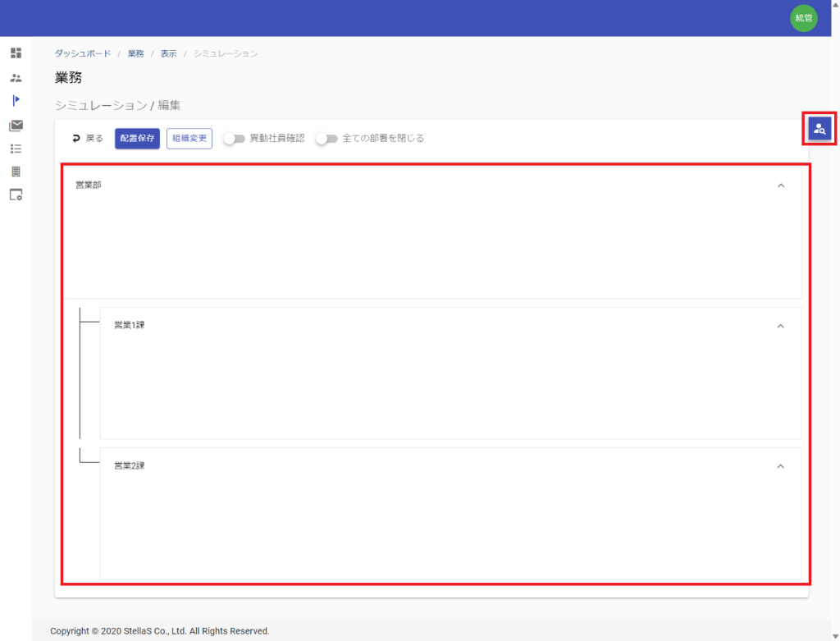Open the bulleted list icon in sidebar
Image resolution: width=840 pixels, height=641 pixels.
[x=16, y=149]
